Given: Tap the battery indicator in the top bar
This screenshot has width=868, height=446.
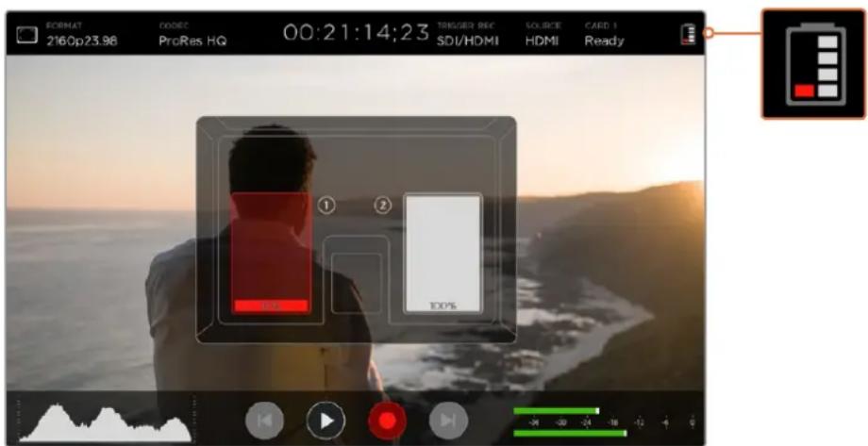Looking at the screenshot, I should 688,34.
